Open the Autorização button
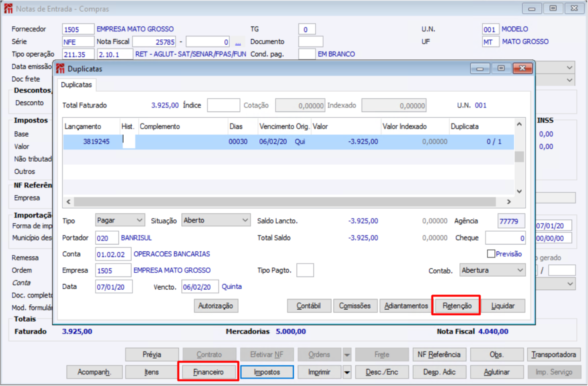This screenshot has height=386, width=588. pyautogui.click(x=216, y=306)
